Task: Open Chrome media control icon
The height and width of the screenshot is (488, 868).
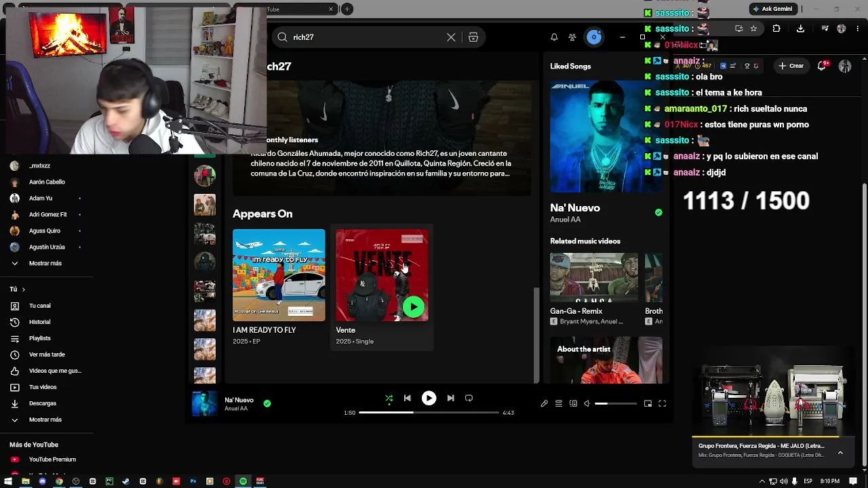Action: 825,28
